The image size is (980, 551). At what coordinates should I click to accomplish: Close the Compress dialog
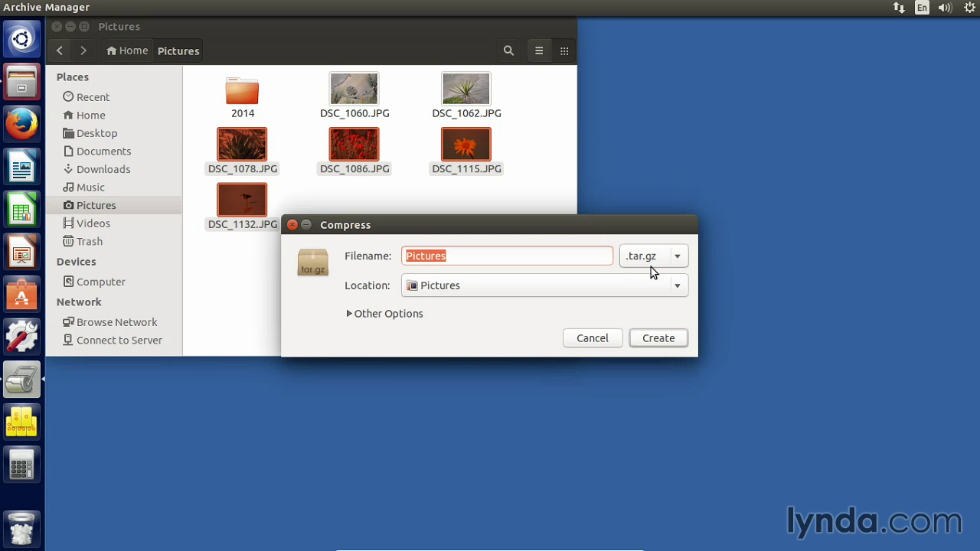(x=292, y=224)
